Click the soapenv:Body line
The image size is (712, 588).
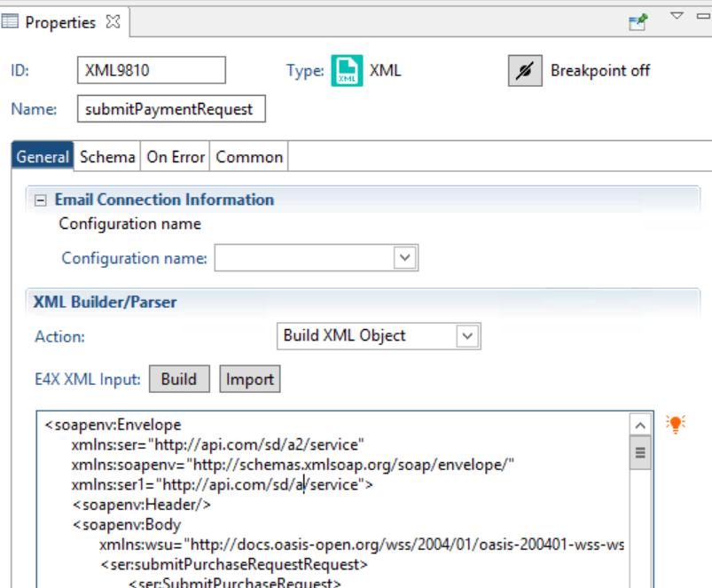[127, 524]
